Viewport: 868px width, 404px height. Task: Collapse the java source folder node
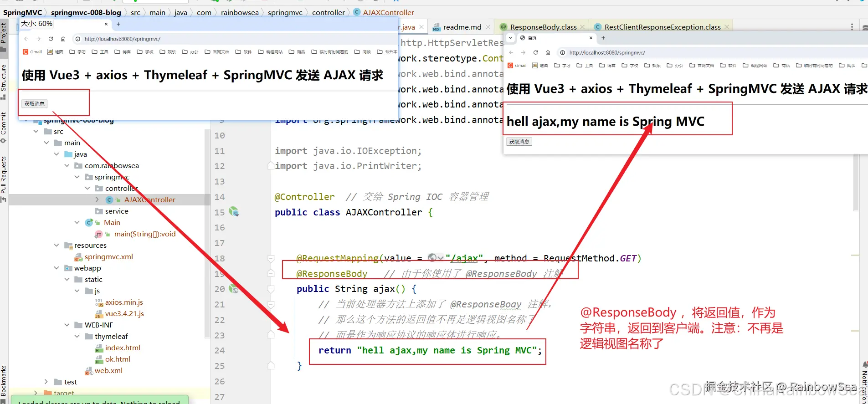point(56,154)
